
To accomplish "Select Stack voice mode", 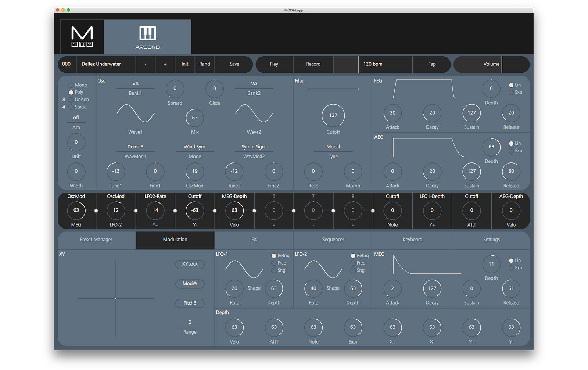I will click(x=77, y=107).
